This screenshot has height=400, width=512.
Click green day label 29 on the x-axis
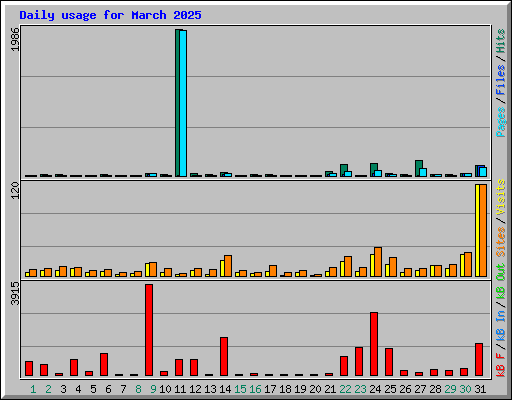tap(450, 389)
